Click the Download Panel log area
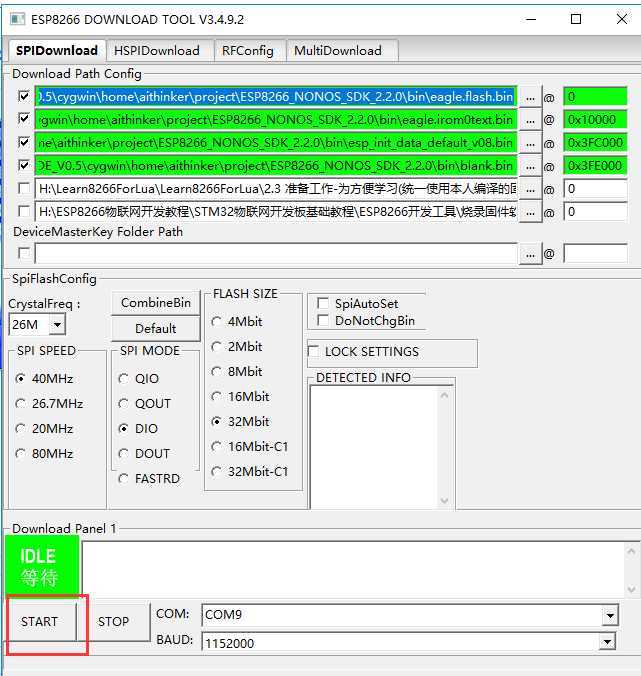 click(x=353, y=569)
